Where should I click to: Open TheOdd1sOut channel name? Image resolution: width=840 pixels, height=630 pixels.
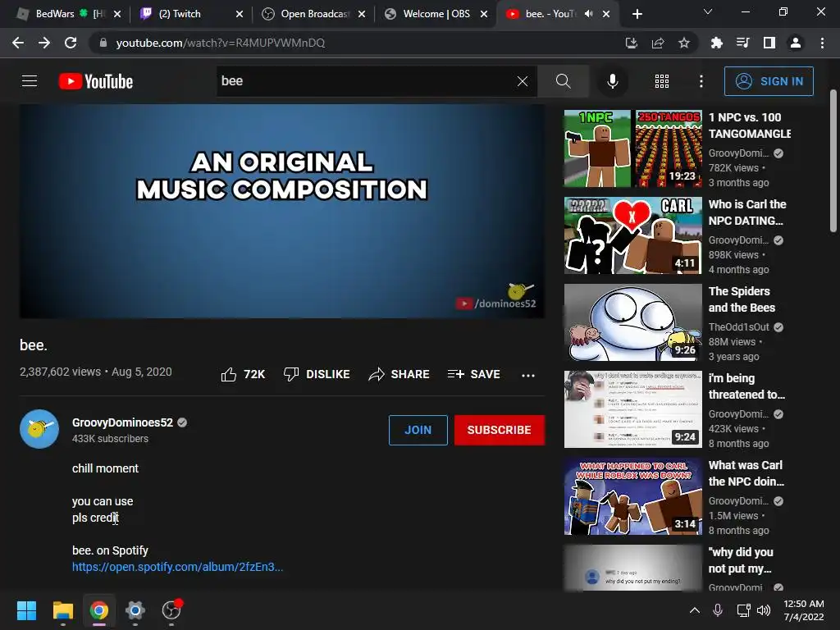pos(738,326)
